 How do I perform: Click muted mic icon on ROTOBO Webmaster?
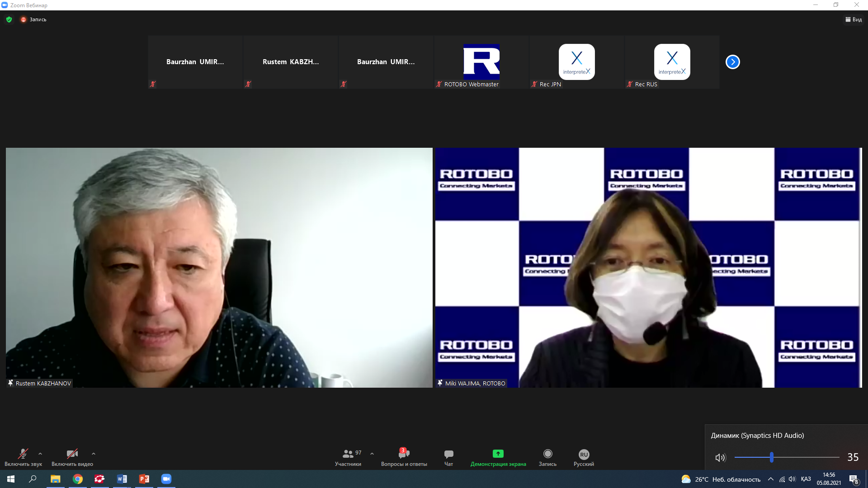439,84
